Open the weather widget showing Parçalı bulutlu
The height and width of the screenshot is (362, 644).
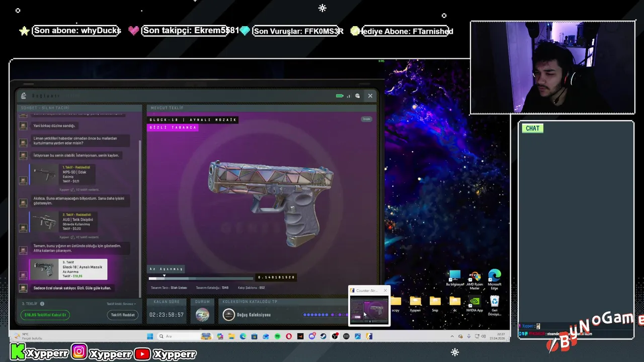click(29, 336)
